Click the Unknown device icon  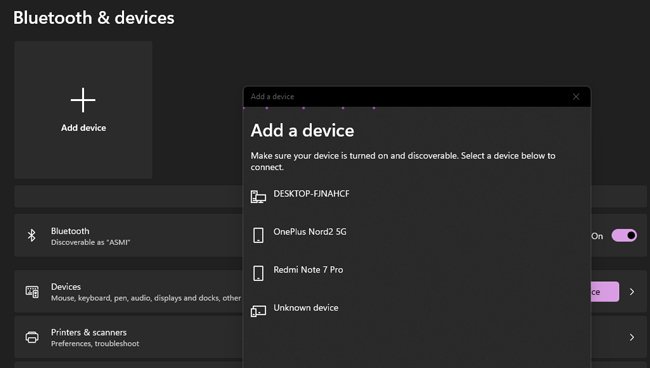pyautogui.click(x=258, y=311)
